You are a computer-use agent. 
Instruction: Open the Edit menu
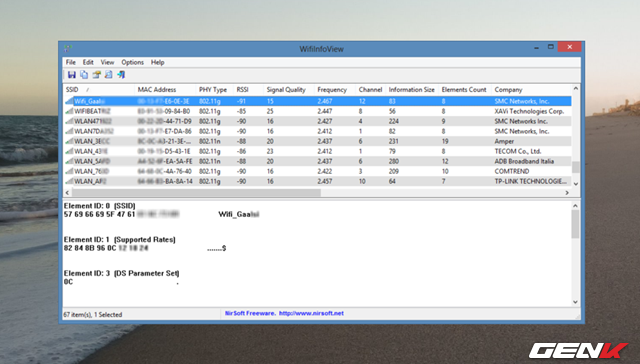88,62
